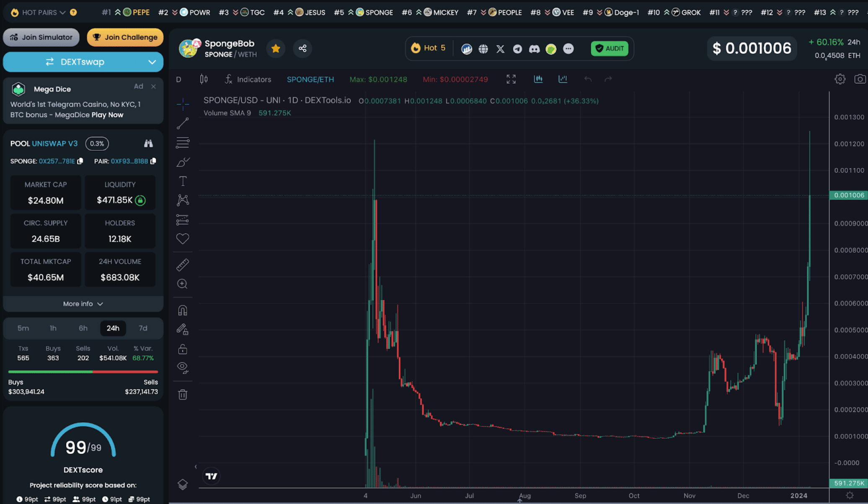Image resolution: width=868 pixels, height=504 pixels.
Task: Toggle hide all drawings eye icon
Action: point(183,367)
